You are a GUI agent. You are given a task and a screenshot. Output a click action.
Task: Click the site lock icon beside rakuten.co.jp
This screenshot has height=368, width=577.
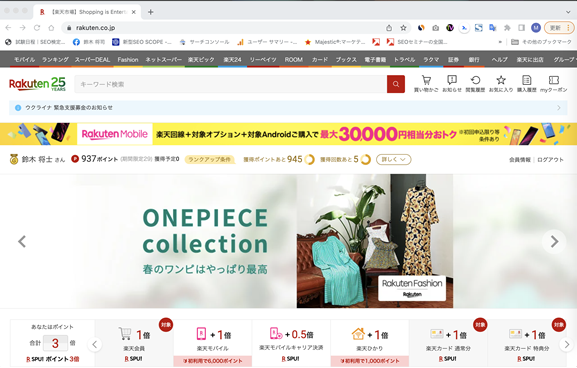coord(69,28)
